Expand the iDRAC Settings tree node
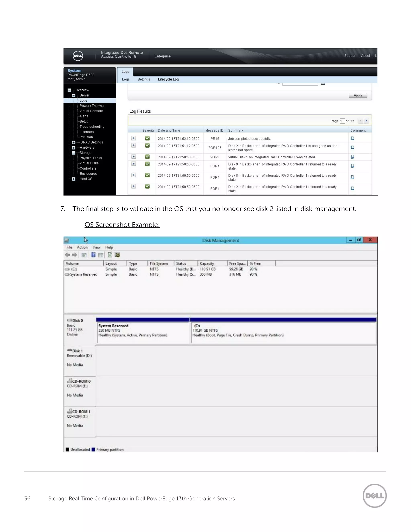 coord(73,143)
